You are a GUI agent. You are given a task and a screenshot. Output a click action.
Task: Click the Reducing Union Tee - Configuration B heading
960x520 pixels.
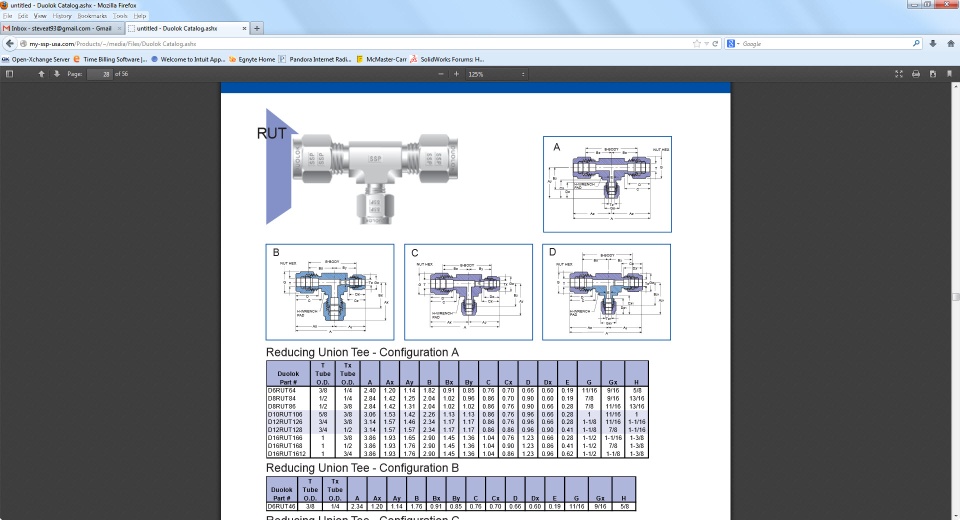pos(362,468)
